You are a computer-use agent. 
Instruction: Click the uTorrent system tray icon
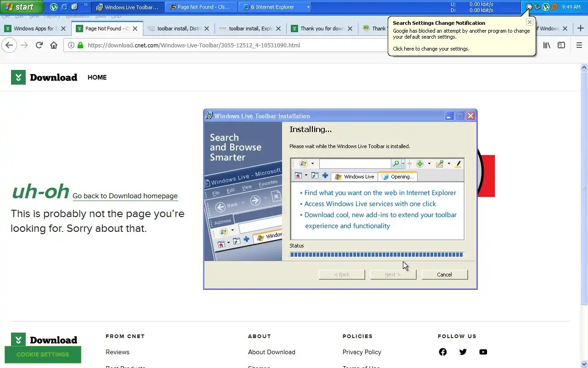[x=546, y=7]
